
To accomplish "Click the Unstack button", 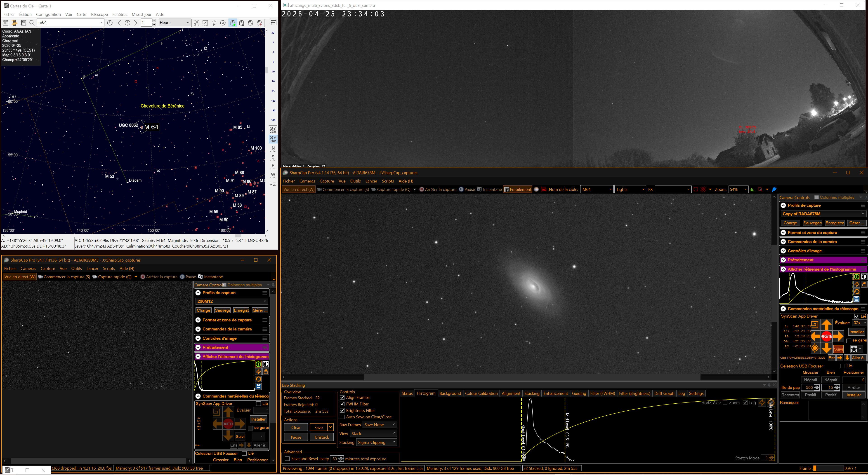I will [x=321, y=437].
